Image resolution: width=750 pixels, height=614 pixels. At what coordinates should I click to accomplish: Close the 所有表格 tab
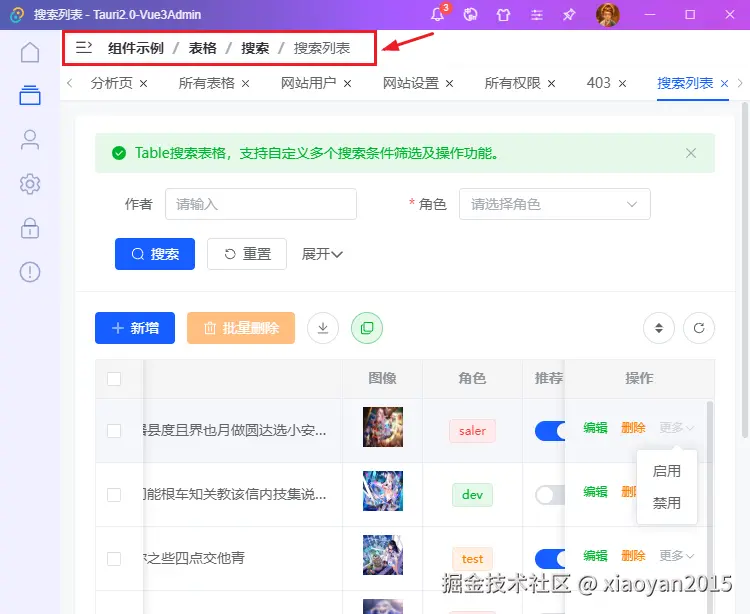[245, 84]
